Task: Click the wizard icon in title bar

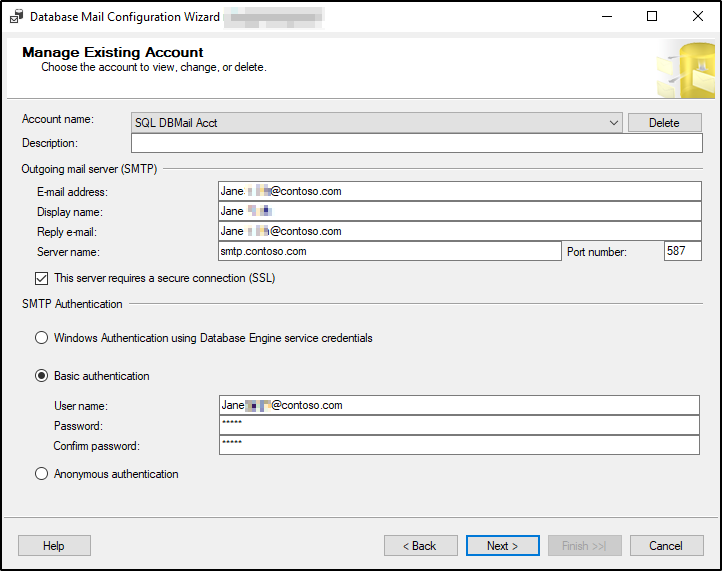Action: [15, 17]
